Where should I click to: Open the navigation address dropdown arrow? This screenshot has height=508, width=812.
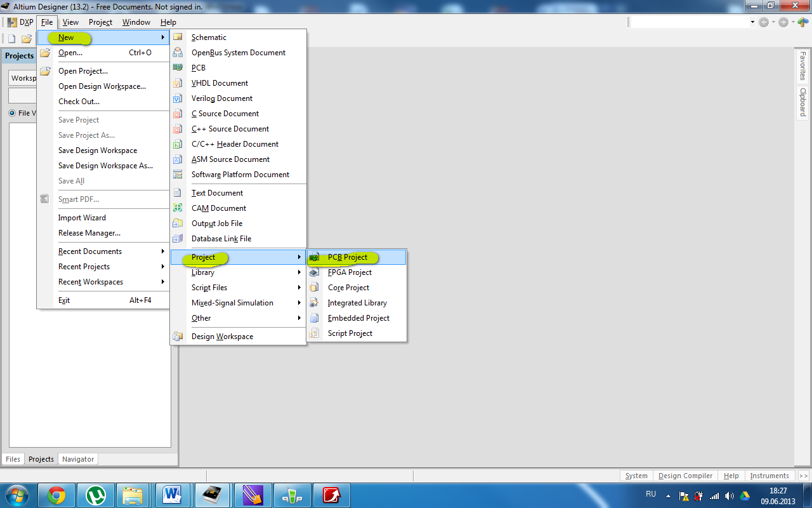pyautogui.click(x=752, y=22)
